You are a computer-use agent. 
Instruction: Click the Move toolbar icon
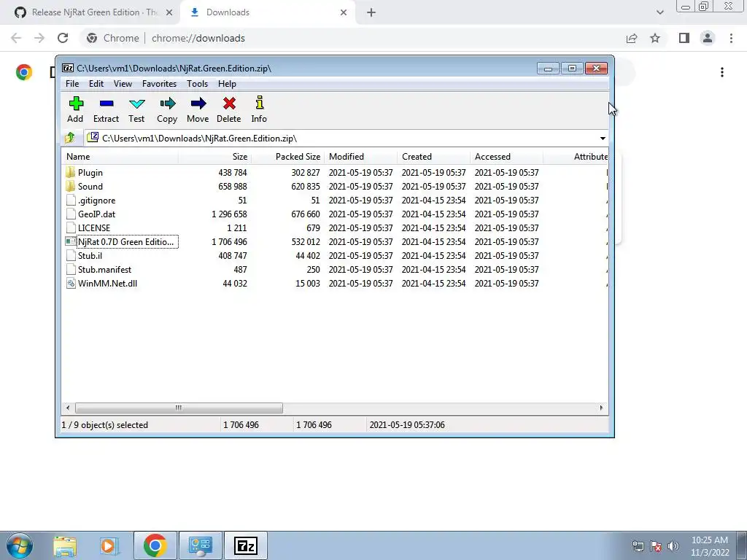(198, 109)
